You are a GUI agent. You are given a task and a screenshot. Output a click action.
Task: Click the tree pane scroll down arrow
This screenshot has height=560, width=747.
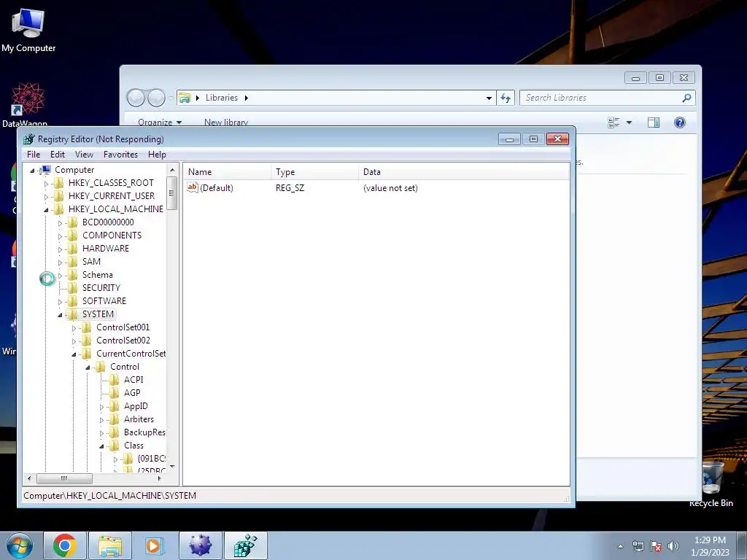click(172, 467)
